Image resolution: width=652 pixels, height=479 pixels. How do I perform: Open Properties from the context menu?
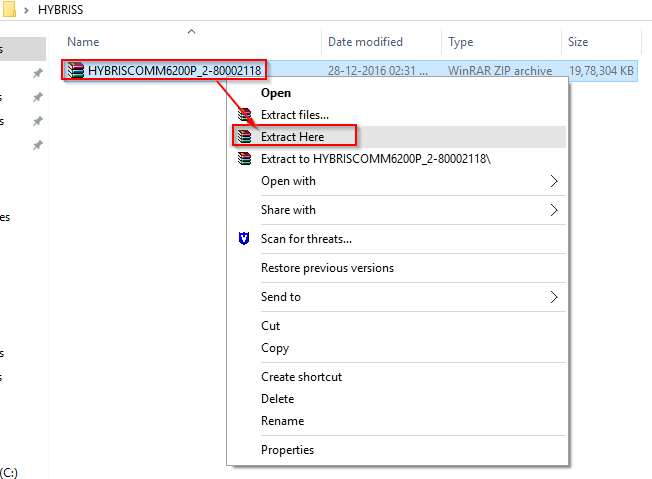287,450
